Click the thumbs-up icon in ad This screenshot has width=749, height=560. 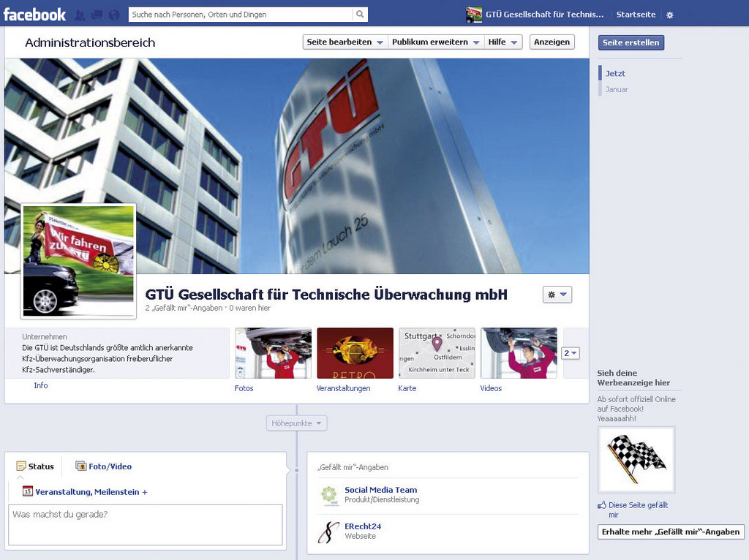pyautogui.click(x=601, y=505)
